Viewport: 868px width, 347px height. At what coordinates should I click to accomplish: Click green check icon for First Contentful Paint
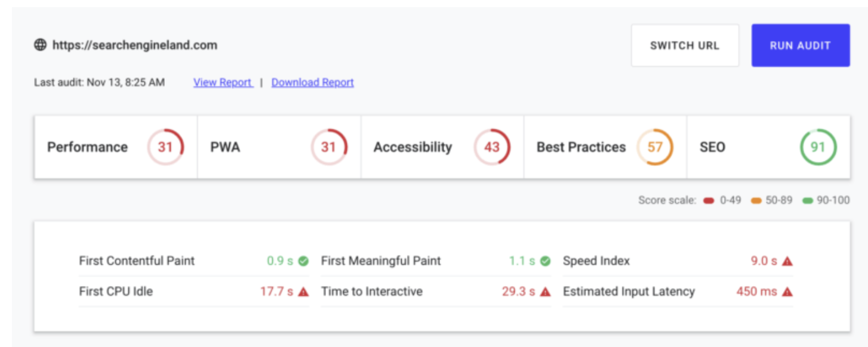303,261
